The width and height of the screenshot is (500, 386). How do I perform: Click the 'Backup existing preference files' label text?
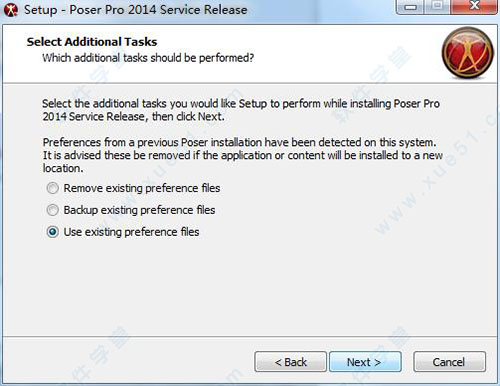[139, 210]
